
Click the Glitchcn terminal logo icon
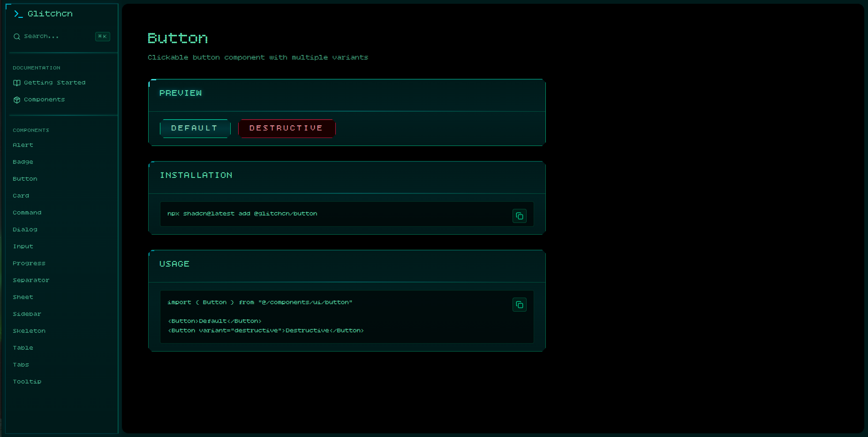tap(18, 14)
